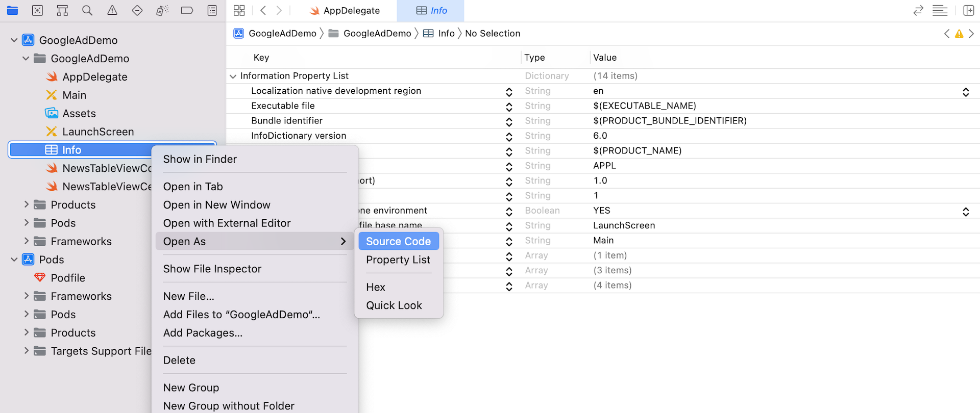Expand the Targets Support Files folder
980x413 pixels.
pos(27,351)
